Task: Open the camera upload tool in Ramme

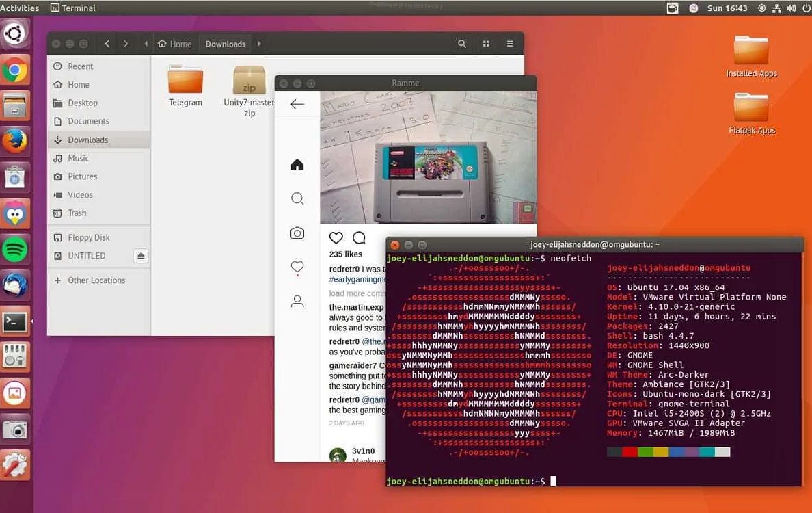Action: (297, 233)
